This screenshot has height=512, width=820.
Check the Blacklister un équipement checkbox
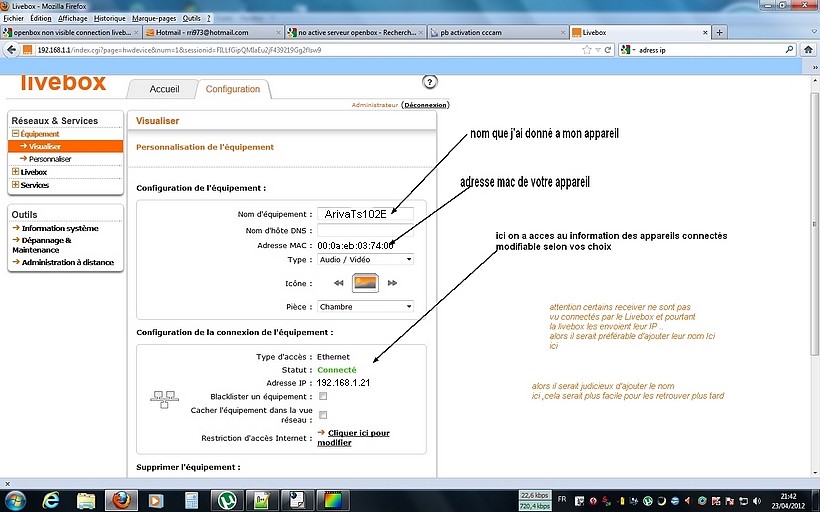323,397
